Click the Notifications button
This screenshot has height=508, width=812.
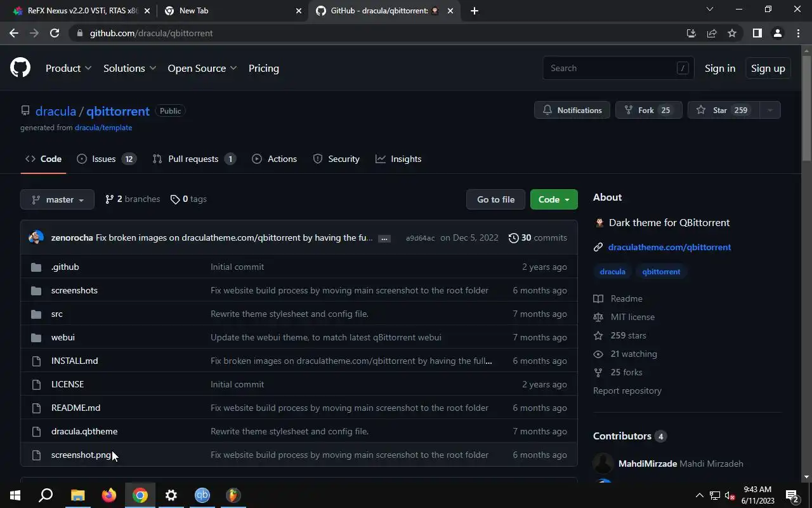[x=572, y=110]
